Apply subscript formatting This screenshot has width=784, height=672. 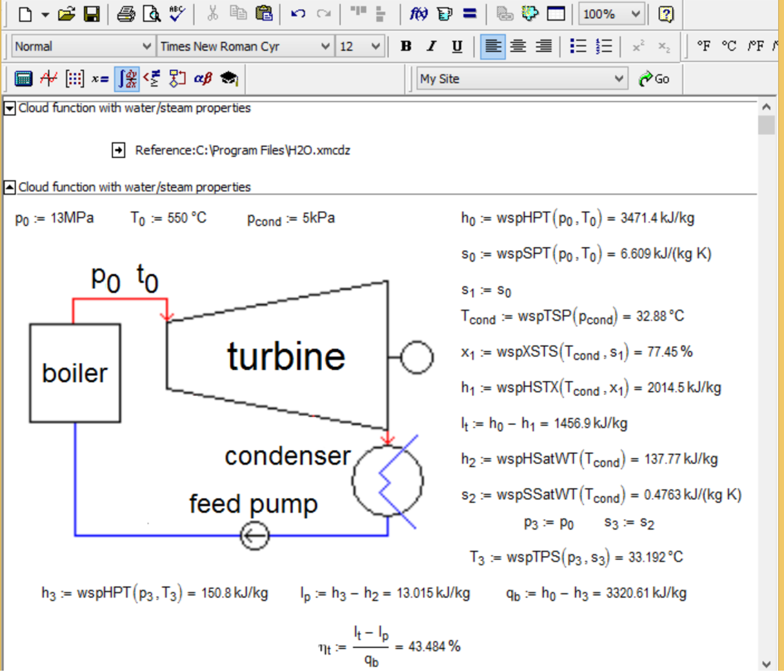pos(663,46)
